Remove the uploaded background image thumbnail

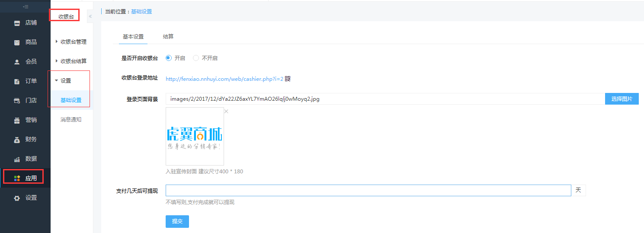point(226,112)
